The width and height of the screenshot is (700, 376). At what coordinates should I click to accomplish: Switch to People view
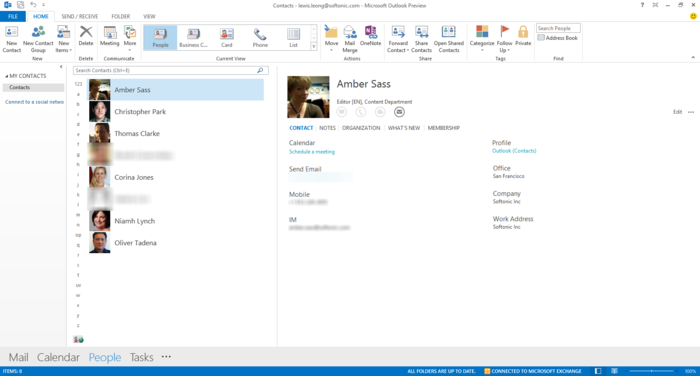click(160, 38)
